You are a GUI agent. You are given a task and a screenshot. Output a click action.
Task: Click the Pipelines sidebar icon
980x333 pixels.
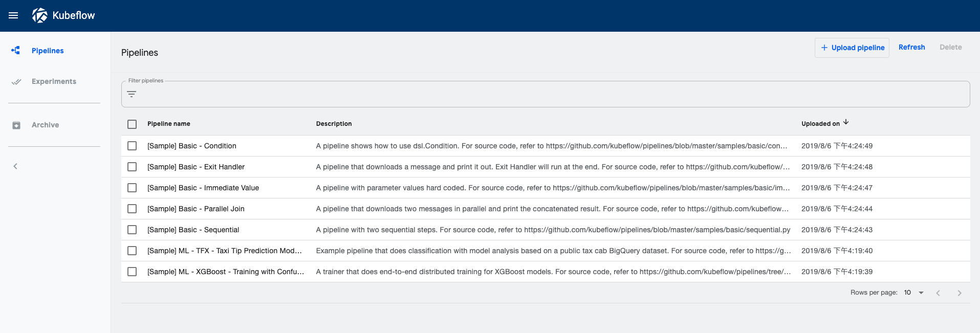tap(16, 50)
